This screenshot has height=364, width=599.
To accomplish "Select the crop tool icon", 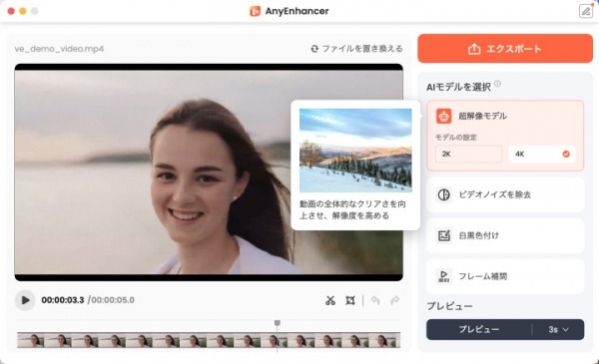I will tap(350, 300).
